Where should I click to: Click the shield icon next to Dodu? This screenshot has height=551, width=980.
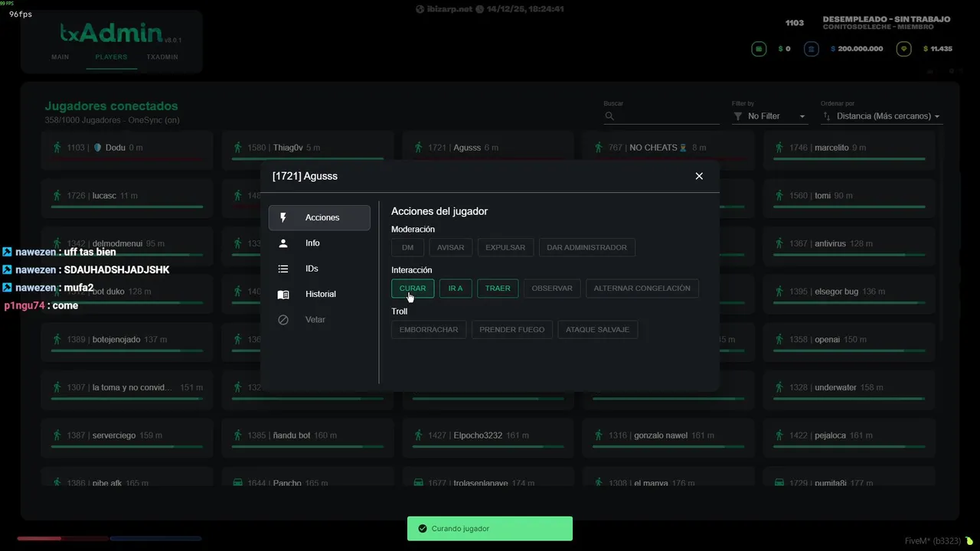pos(97,148)
